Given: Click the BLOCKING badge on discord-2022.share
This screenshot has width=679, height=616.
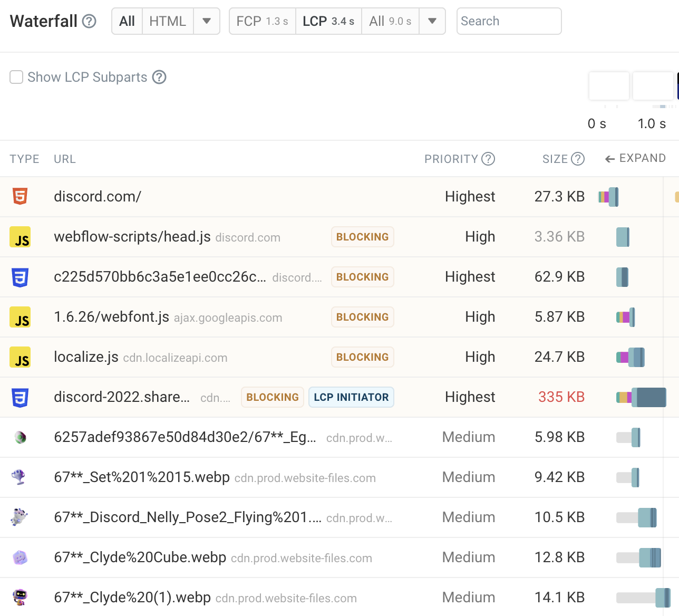Looking at the screenshot, I should (273, 397).
